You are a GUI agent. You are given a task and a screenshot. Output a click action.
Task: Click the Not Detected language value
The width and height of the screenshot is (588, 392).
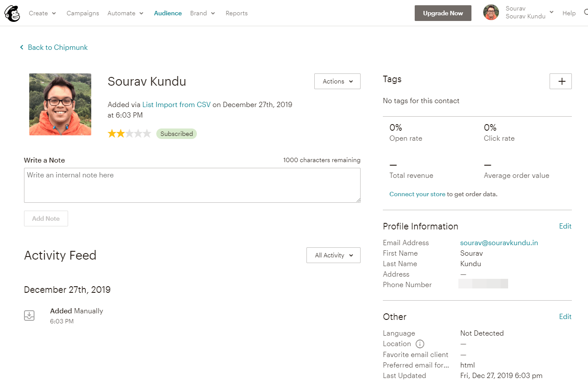coord(482,333)
